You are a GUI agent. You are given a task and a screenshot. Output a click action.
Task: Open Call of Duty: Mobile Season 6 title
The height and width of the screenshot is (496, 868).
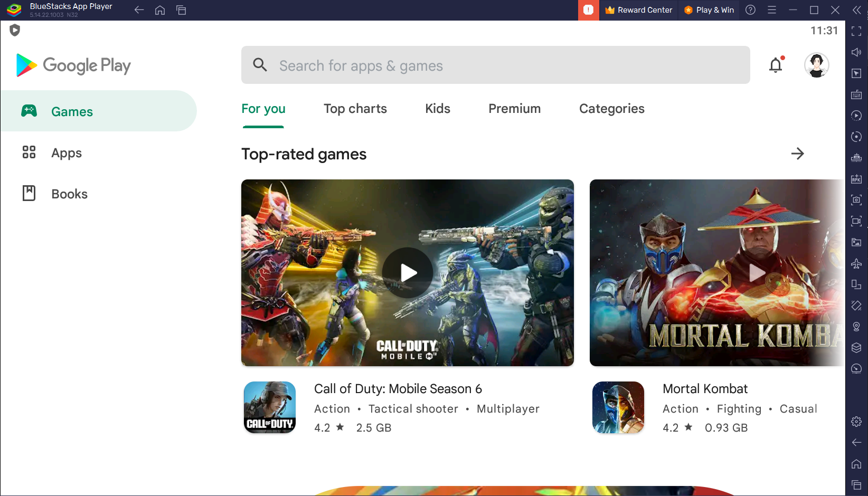click(x=398, y=389)
